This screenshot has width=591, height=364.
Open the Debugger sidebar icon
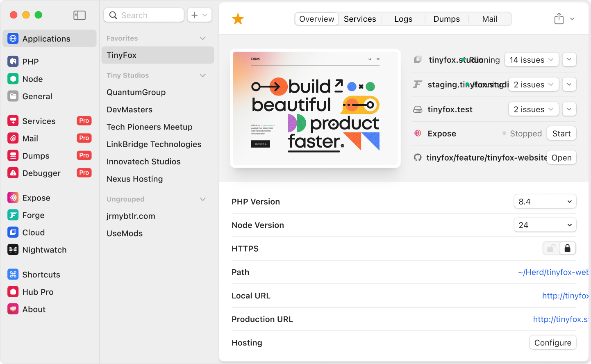coord(13,173)
